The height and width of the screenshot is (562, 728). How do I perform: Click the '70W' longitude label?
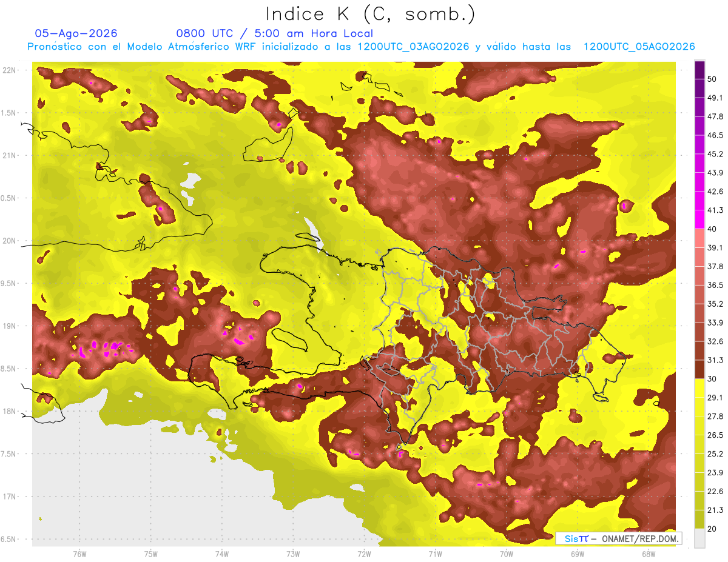(x=507, y=554)
